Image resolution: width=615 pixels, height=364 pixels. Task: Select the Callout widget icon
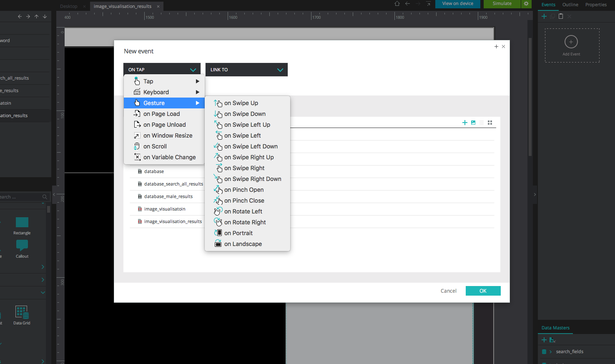[x=22, y=245]
